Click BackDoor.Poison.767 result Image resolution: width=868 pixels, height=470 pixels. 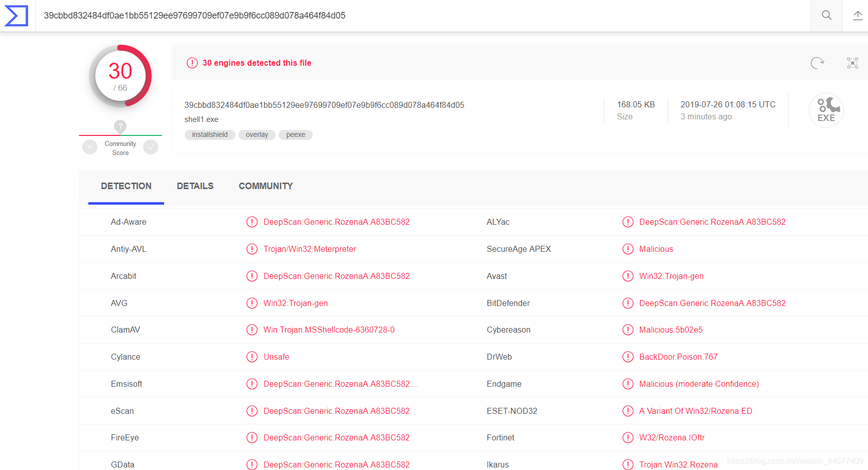tap(678, 357)
